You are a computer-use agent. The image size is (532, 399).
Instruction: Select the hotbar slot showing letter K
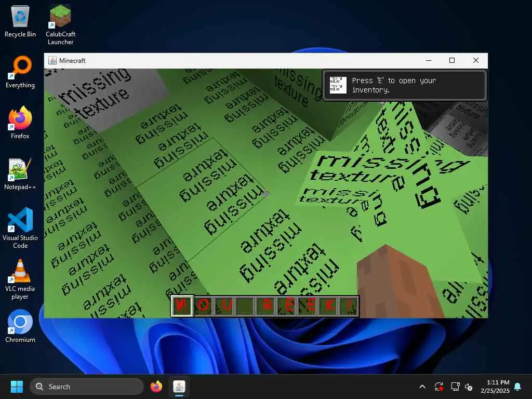pos(328,306)
